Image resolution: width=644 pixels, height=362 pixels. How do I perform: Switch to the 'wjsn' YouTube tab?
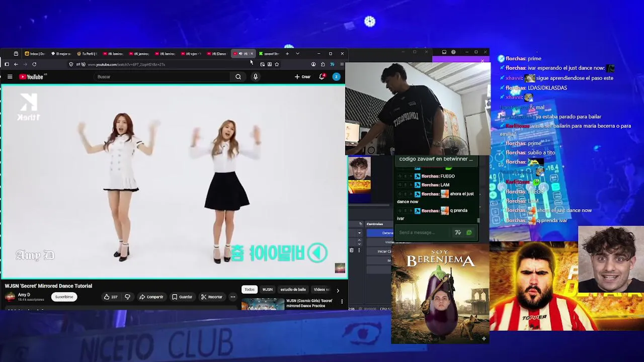tap(191, 54)
